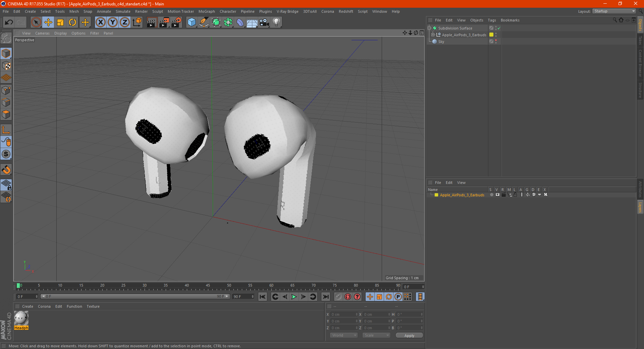Viewport: 644px width, 349px height.
Task: Select the Headph material thumbnail
Action: (21, 318)
